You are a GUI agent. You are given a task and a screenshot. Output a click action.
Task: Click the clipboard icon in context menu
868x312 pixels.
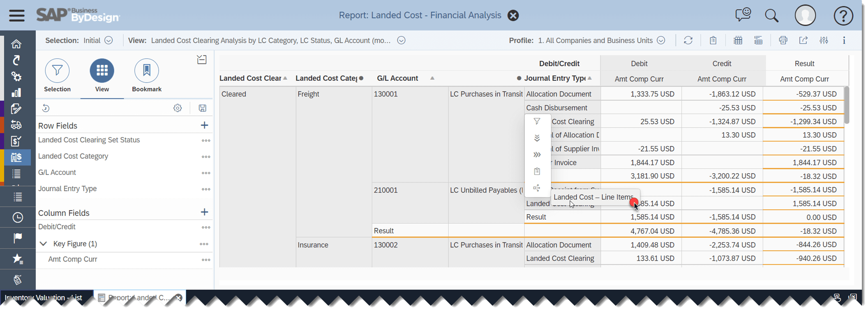tap(537, 171)
